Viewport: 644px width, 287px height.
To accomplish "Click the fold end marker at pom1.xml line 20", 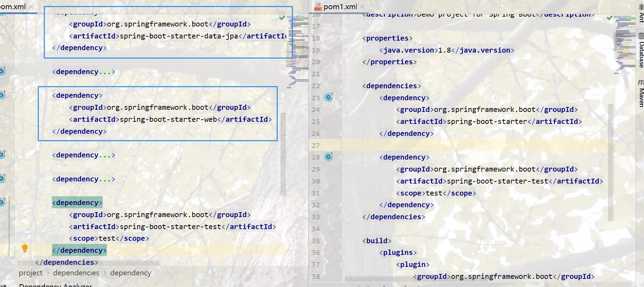I will pyautogui.click(x=341, y=62).
